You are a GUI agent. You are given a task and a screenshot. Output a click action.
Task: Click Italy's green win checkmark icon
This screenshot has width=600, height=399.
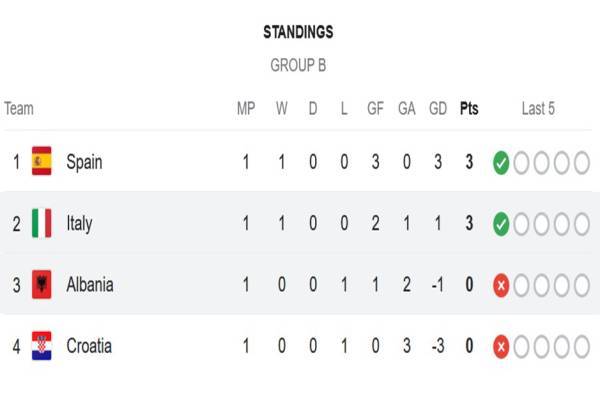click(501, 224)
